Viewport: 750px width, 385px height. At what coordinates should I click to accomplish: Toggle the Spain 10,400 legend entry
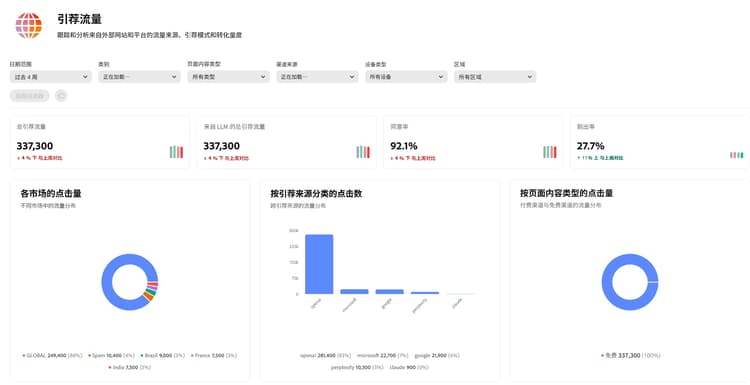(111, 355)
